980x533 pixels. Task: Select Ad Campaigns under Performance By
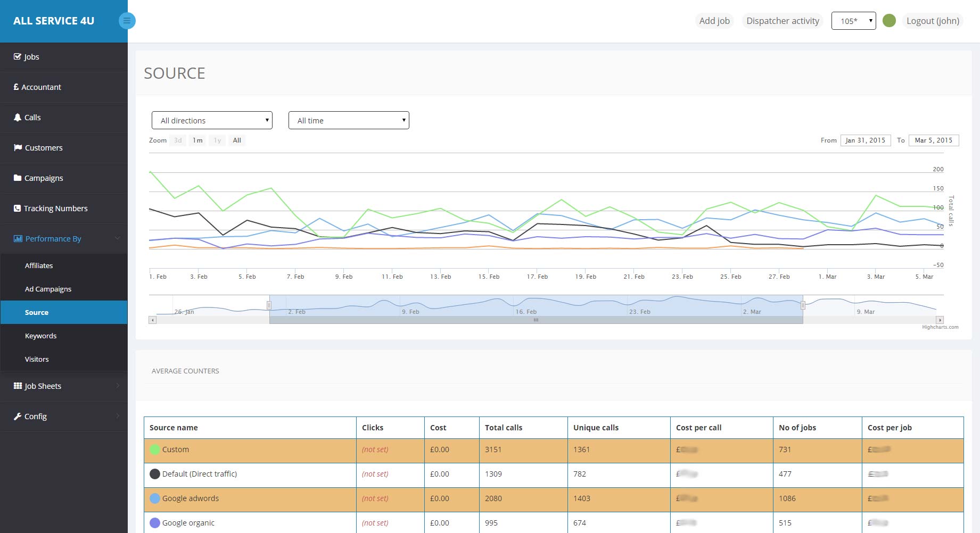(64, 289)
